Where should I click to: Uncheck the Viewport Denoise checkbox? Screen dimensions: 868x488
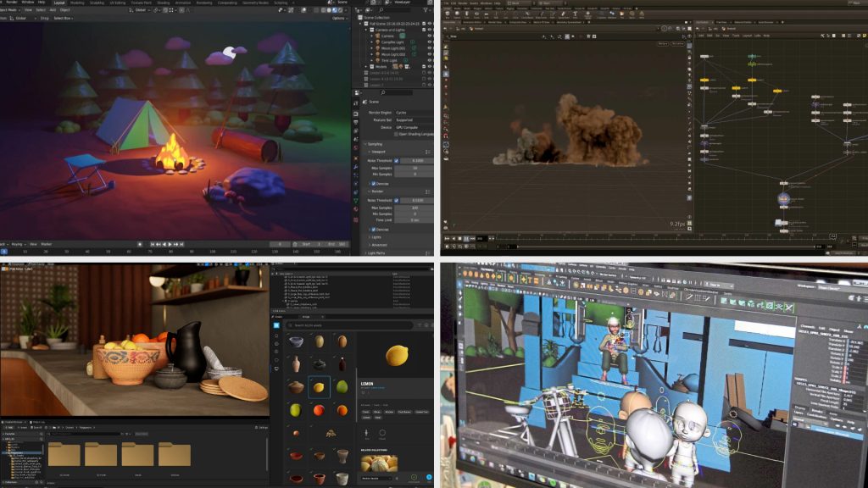click(373, 183)
